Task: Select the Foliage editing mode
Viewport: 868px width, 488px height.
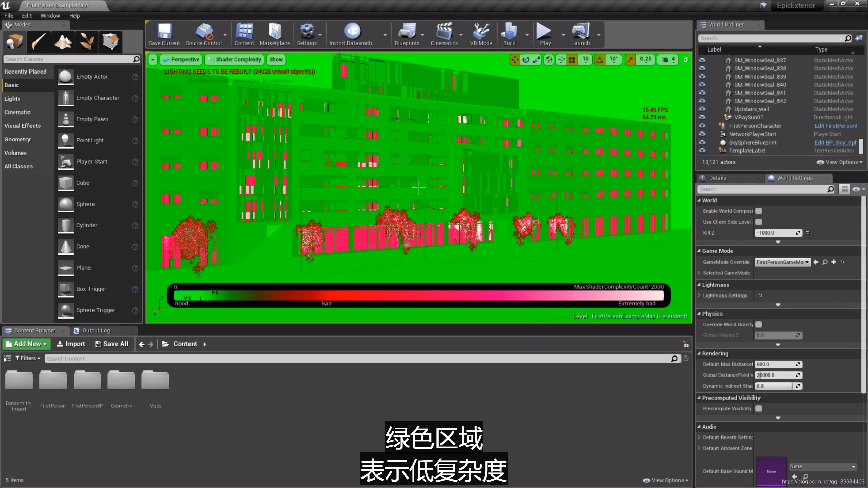Action: click(86, 42)
